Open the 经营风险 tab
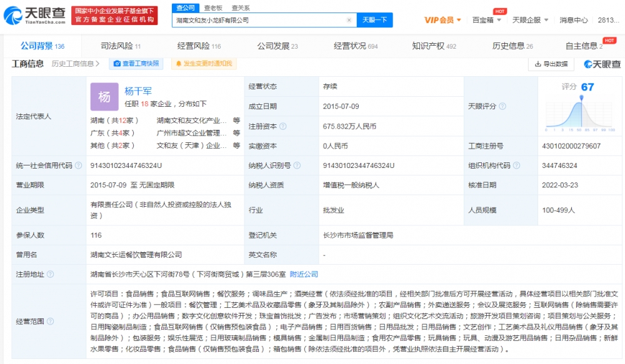Image resolution: width=625 pixels, height=364 pixels. pos(199,46)
